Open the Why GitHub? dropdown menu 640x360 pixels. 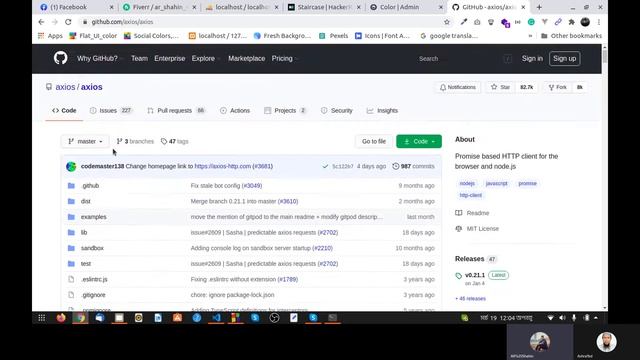click(x=99, y=58)
